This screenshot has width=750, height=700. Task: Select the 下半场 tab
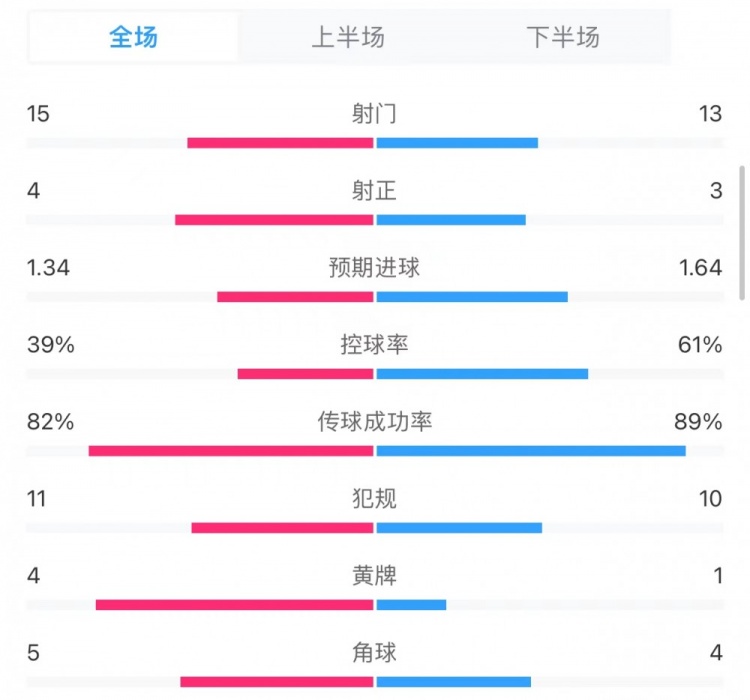click(562, 38)
